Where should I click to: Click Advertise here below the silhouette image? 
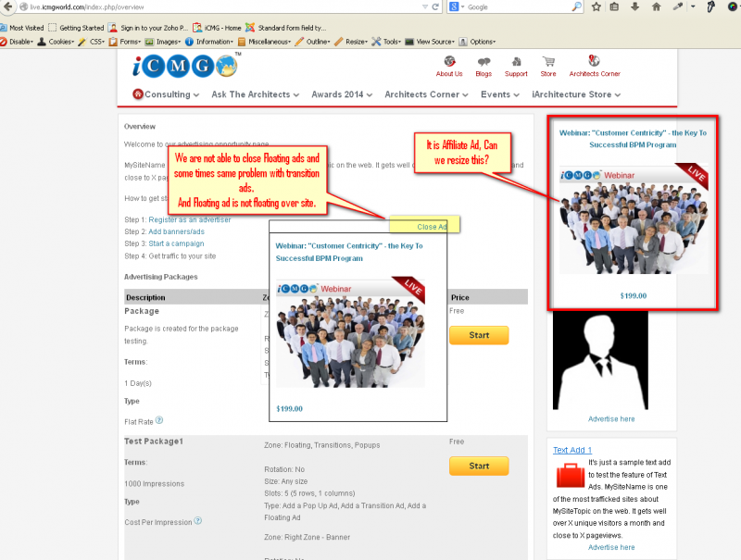pos(611,418)
